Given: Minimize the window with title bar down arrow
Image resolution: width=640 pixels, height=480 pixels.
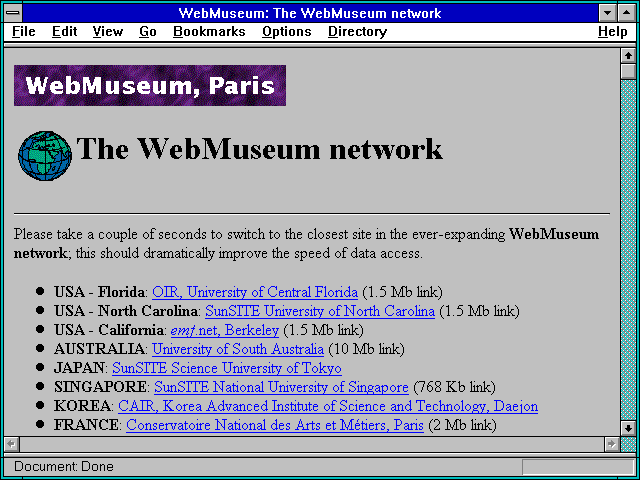Looking at the screenshot, I should click(607, 13).
